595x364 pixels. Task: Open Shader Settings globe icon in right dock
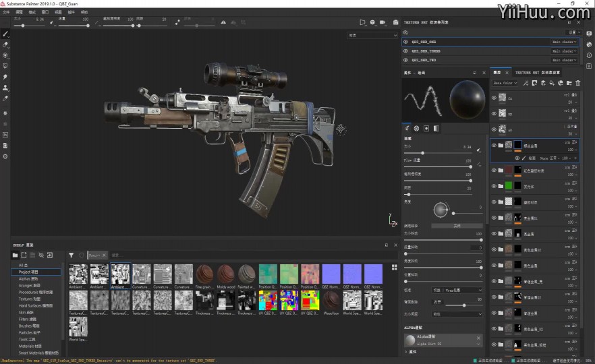pos(589,44)
